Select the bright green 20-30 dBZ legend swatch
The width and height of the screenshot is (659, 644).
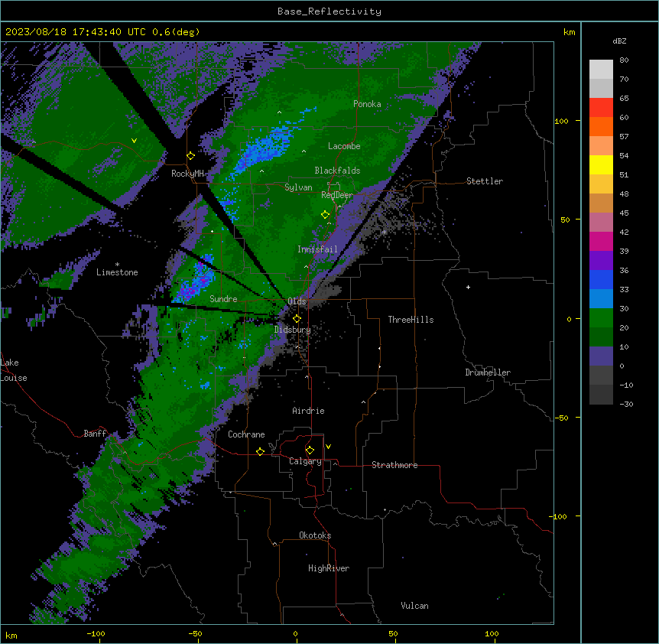point(601,318)
